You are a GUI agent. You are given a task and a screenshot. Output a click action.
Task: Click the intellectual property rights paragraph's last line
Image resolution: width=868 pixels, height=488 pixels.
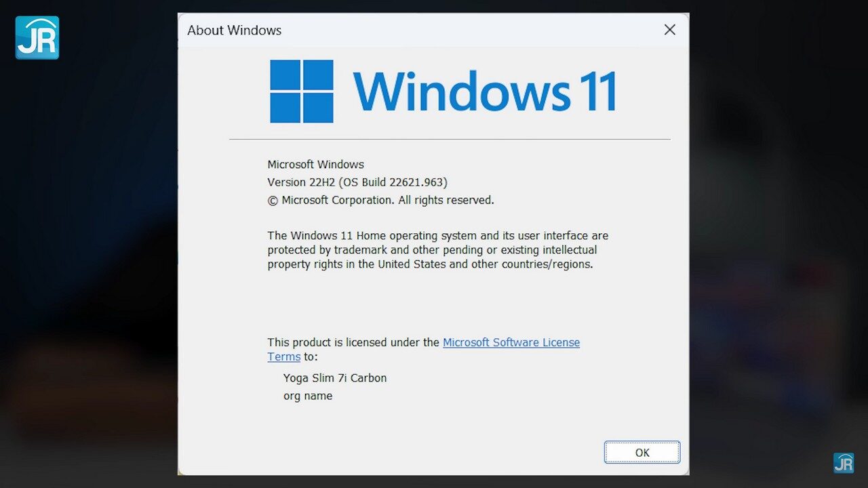[x=430, y=264]
